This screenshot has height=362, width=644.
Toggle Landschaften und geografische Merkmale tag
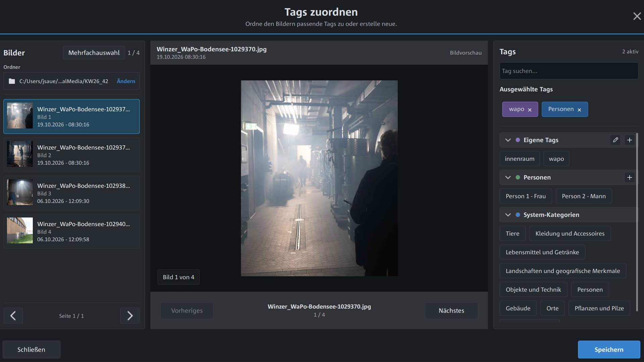click(x=563, y=271)
